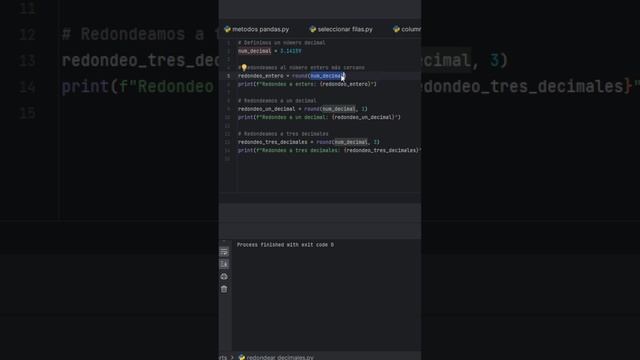The image size is (640, 360).
Task: Click the breadcrumb chevron before redondear decimales.py
Action: click(232, 357)
